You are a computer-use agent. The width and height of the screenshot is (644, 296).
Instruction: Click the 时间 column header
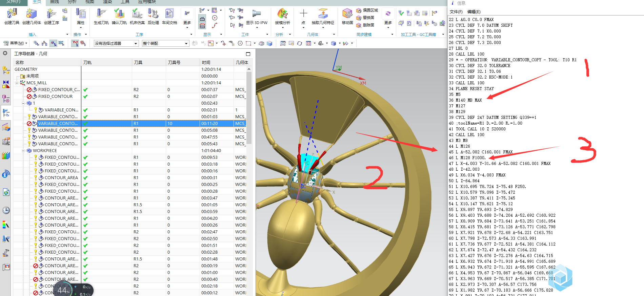[217, 62]
